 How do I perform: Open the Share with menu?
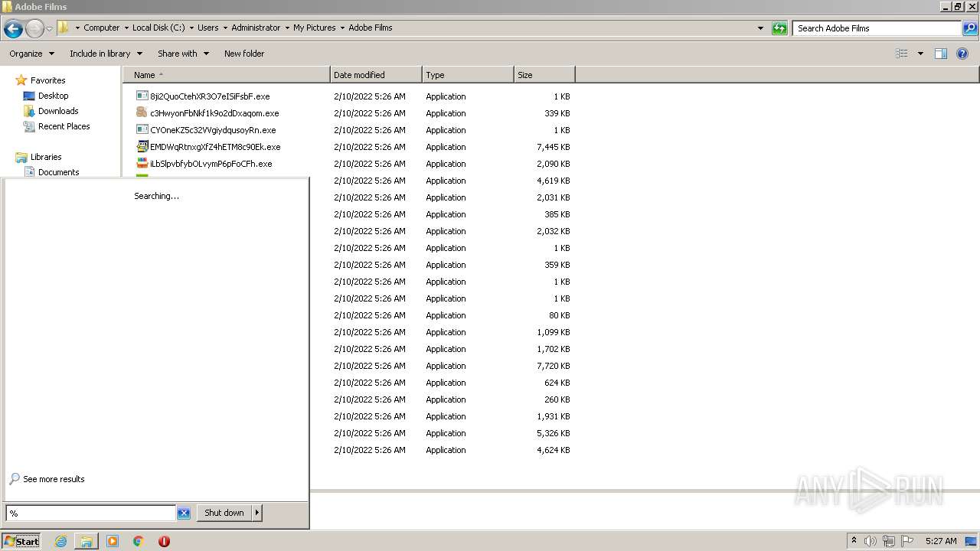[x=183, y=54]
